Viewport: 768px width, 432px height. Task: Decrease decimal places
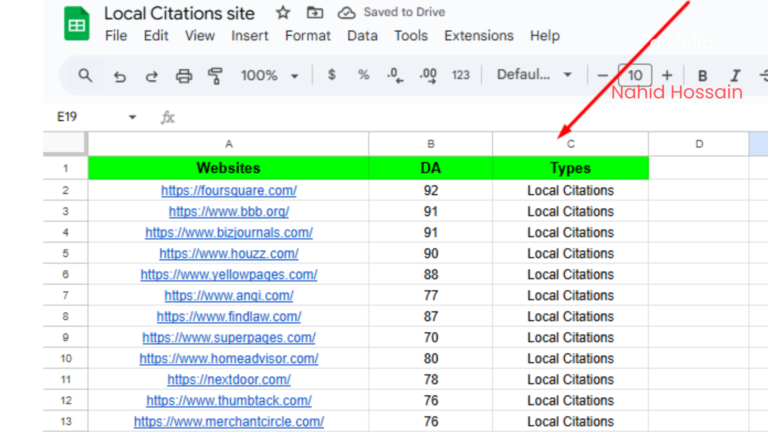(x=395, y=75)
